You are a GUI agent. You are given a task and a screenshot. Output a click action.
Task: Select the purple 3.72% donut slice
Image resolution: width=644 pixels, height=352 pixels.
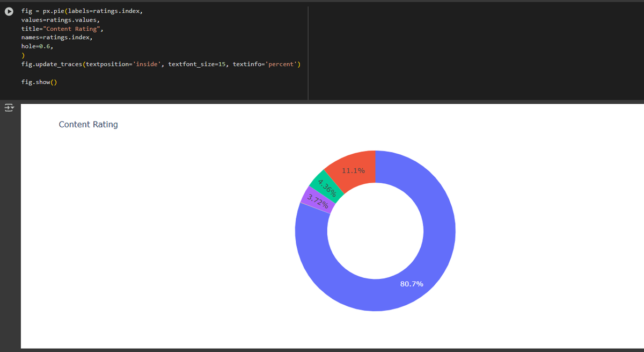tap(318, 200)
